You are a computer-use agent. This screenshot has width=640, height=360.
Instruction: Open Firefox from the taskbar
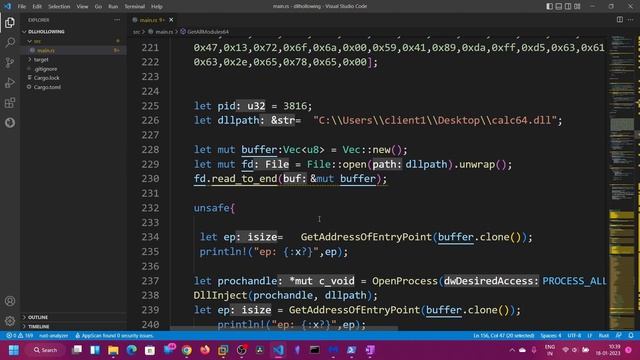205,350
